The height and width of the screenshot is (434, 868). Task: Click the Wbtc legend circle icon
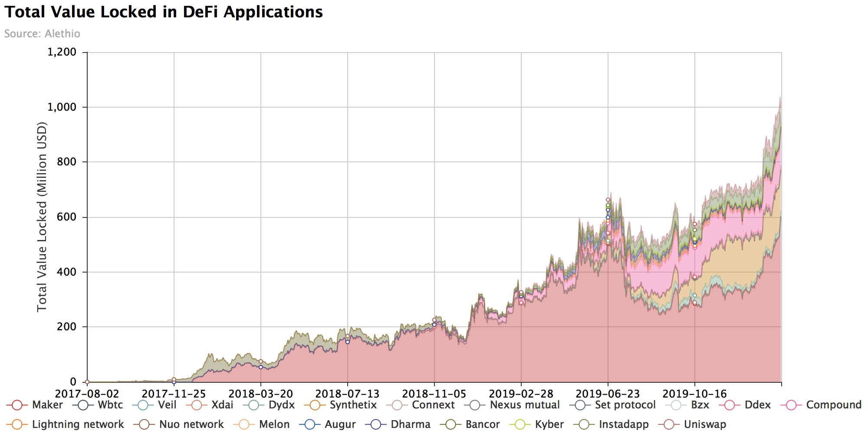83,405
